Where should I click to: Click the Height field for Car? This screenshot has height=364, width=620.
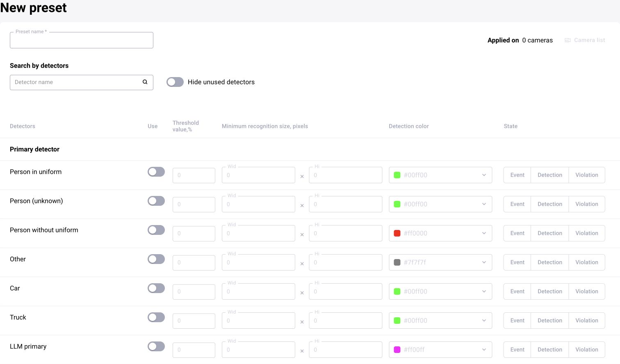click(x=345, y=291)
